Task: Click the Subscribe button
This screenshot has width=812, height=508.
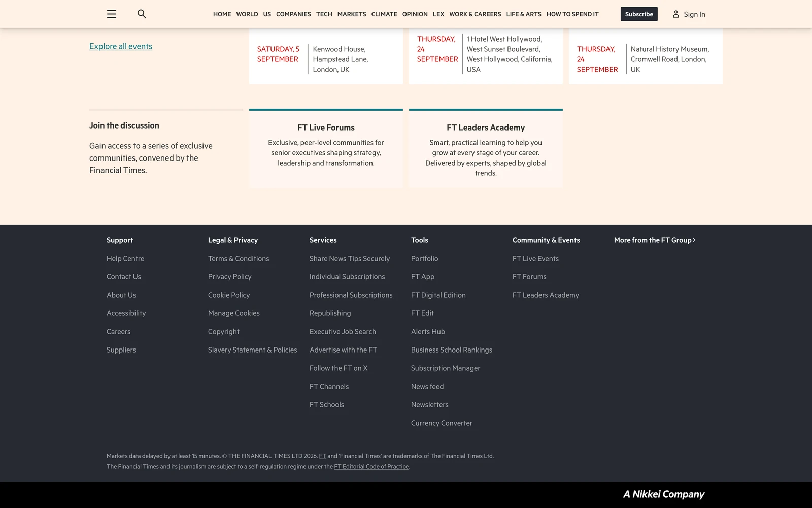Action: [639, 14]
